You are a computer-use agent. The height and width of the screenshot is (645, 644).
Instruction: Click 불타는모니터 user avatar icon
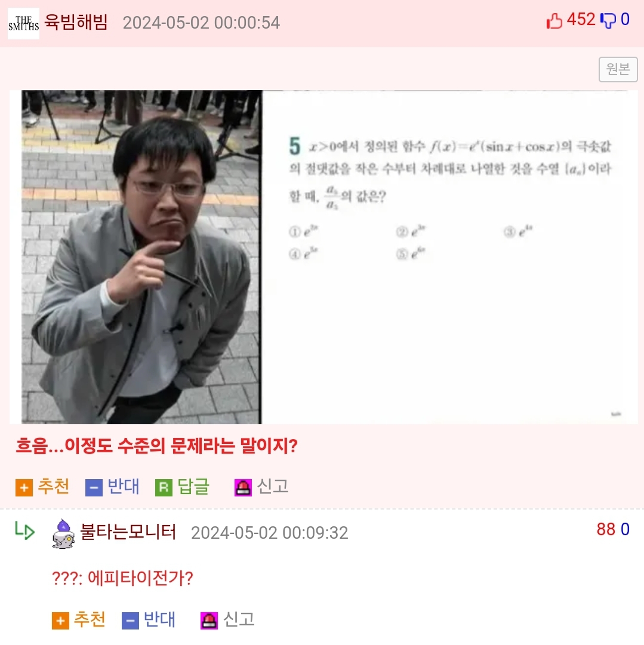63,534
